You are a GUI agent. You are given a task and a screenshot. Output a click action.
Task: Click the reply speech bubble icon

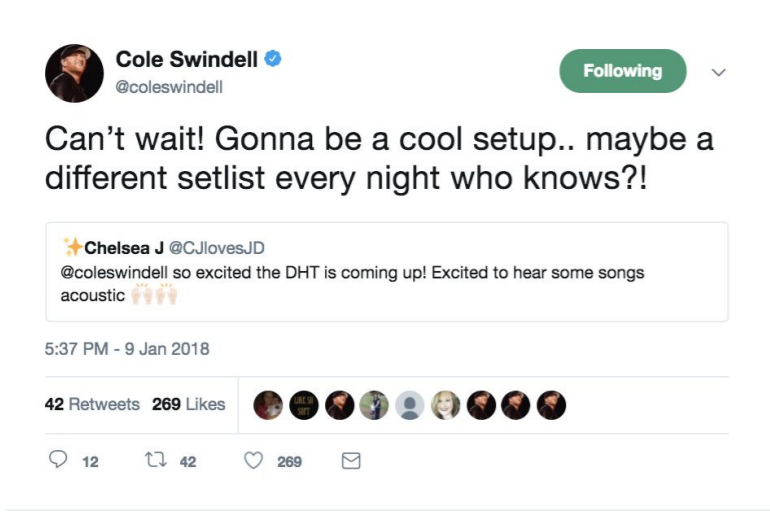58,459
